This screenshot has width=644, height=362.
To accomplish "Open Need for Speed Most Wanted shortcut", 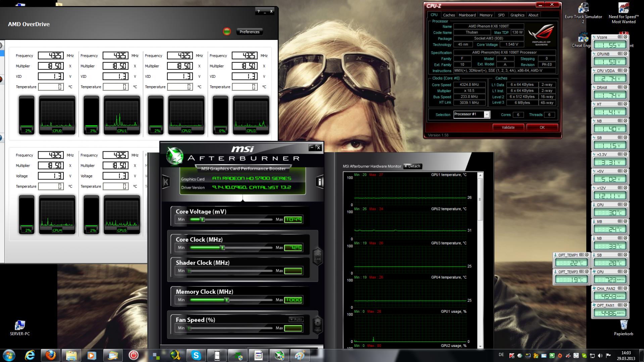I will [x=623, y=13].
